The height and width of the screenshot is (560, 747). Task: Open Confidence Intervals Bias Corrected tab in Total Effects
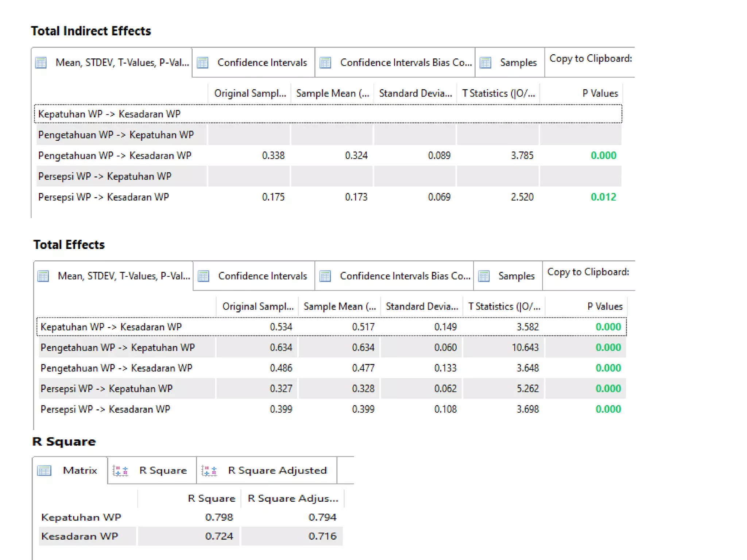pos(405,276)
